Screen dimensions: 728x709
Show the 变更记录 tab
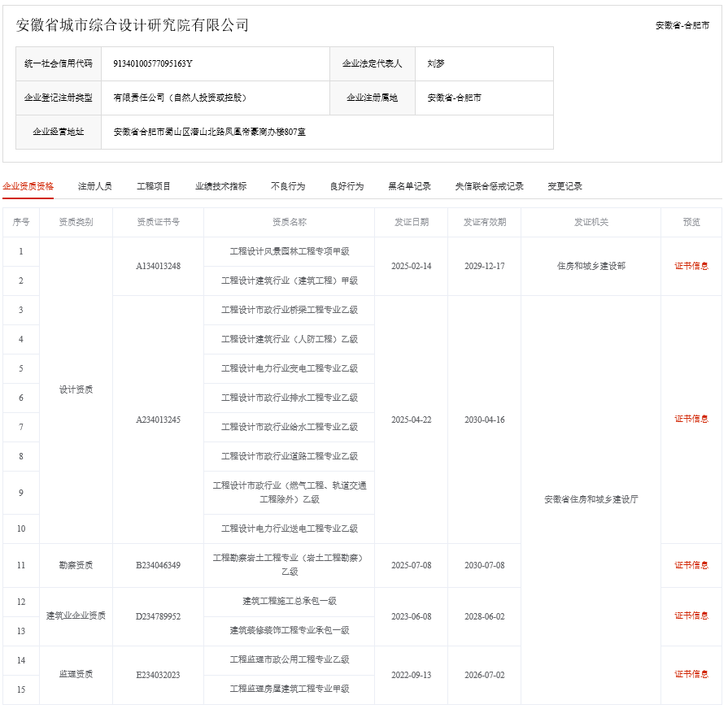point(565,186)
